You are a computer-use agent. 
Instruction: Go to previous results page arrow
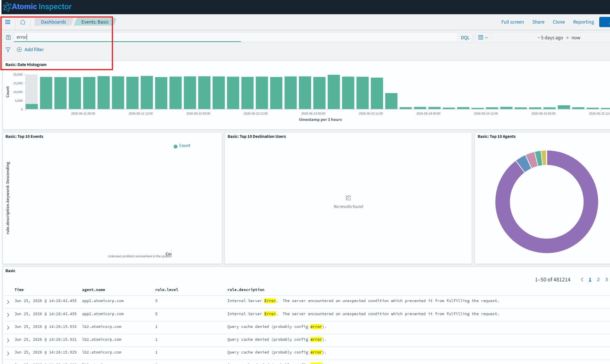click(582, 280)
